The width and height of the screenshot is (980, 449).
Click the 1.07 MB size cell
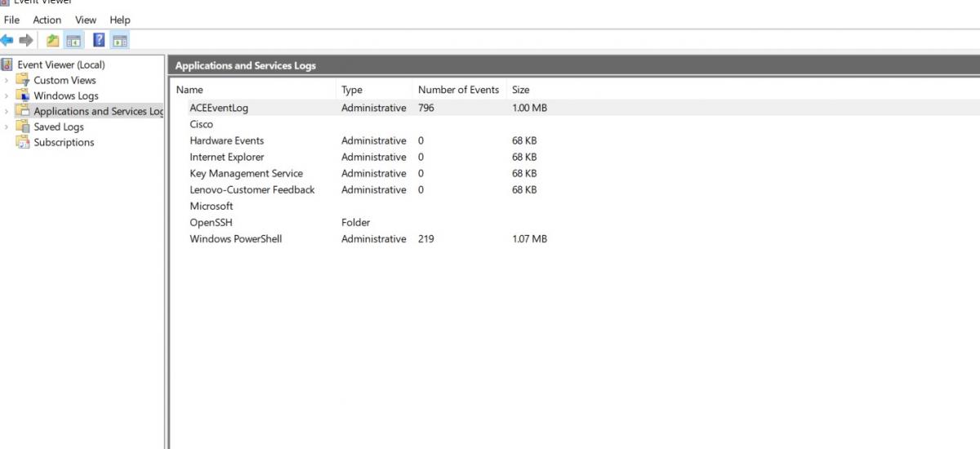click(x=529, y=238)
